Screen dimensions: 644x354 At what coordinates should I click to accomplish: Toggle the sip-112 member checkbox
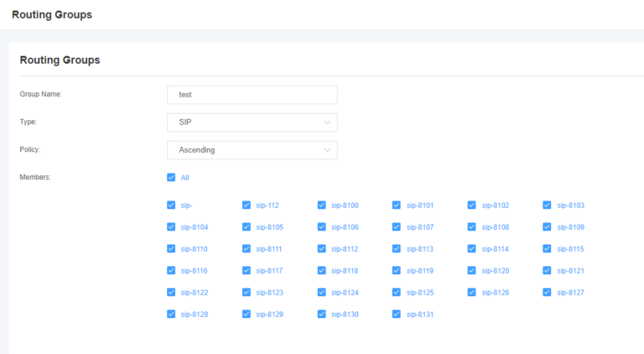tap(247, 205)
